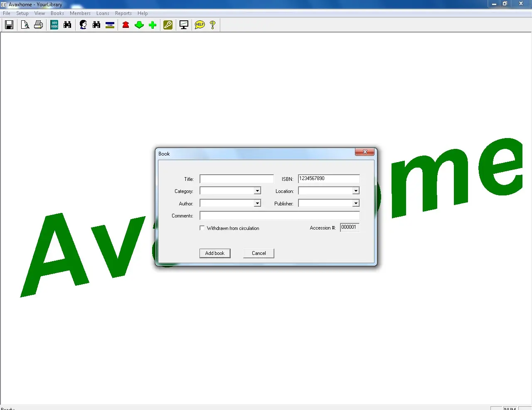Image resolution: width=532 pixels, height=410 pixels.
Task: Toggle the Withdrawn from circulation checkbox
Action: pos(202,228)
